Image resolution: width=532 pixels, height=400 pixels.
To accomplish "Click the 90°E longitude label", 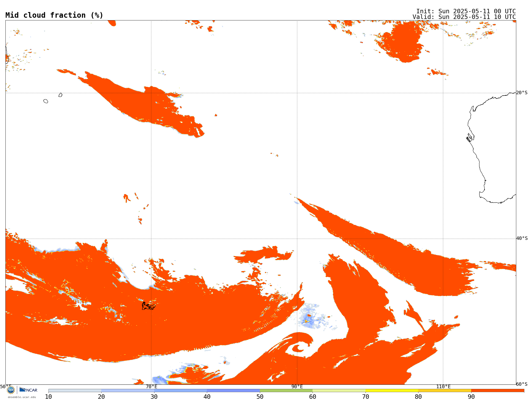I will pos(297,386).
